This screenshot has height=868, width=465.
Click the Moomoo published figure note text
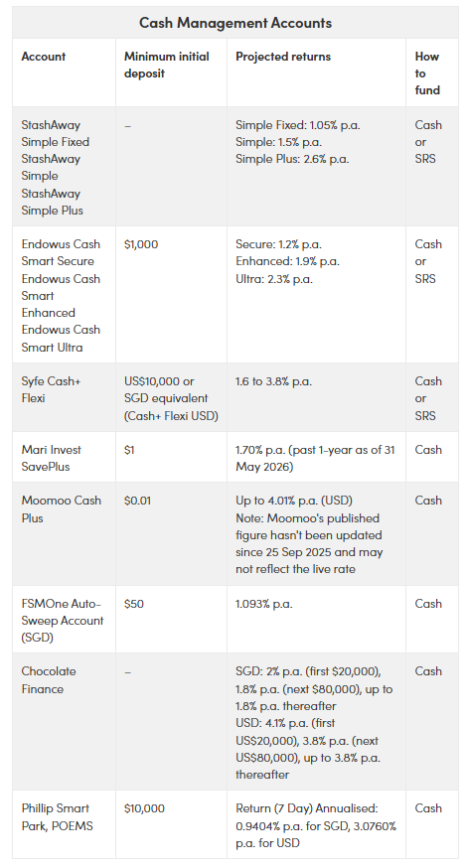(309, 544)
